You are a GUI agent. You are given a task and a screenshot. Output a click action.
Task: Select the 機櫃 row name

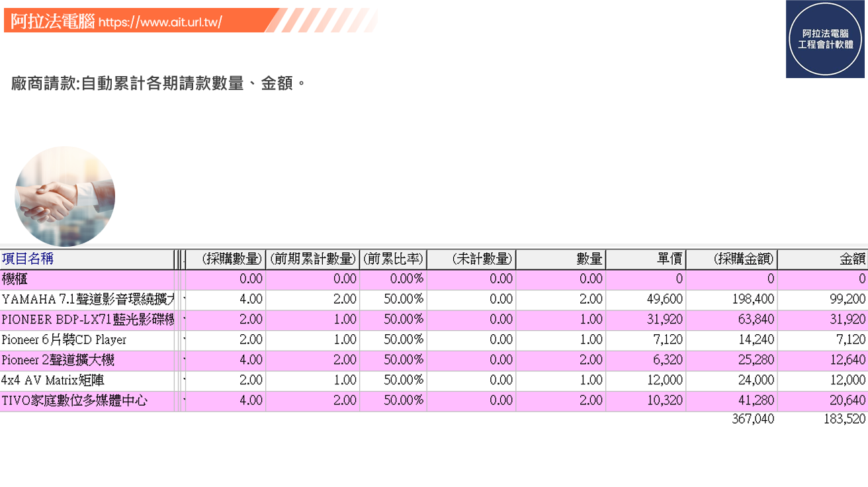(x=15, y=279)
